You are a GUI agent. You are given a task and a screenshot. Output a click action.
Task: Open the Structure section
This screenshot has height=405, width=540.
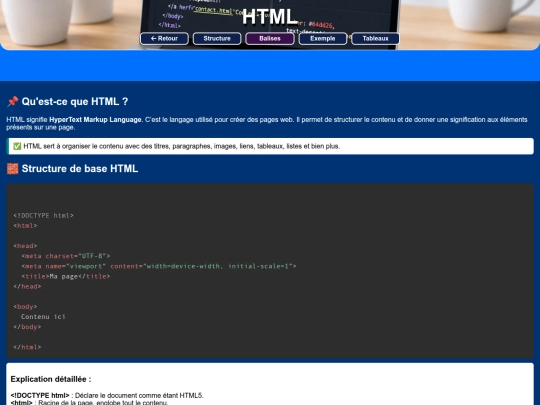217,39
